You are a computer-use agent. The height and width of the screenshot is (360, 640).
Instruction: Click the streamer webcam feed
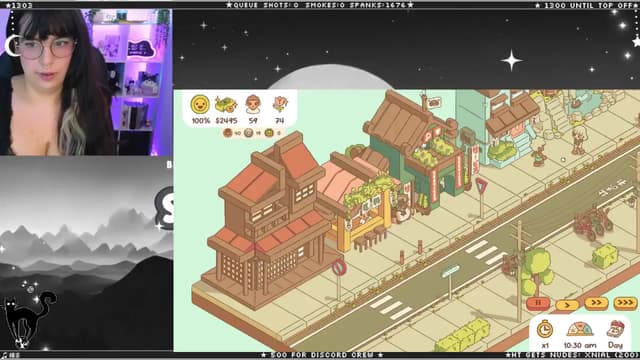(86, 82)
